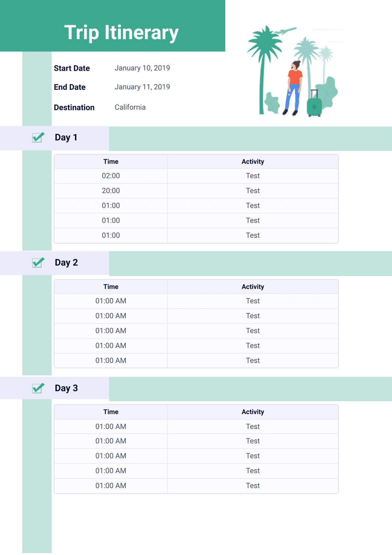This screenshot has height=555, width=392.
Task: Click the checkmark beside Day 3
Action: pos(38,388)
